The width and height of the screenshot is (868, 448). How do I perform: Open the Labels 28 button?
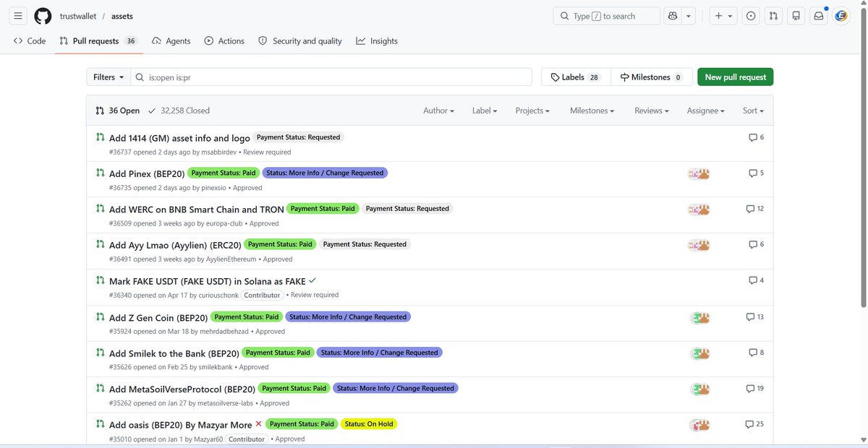click(576, 77)
